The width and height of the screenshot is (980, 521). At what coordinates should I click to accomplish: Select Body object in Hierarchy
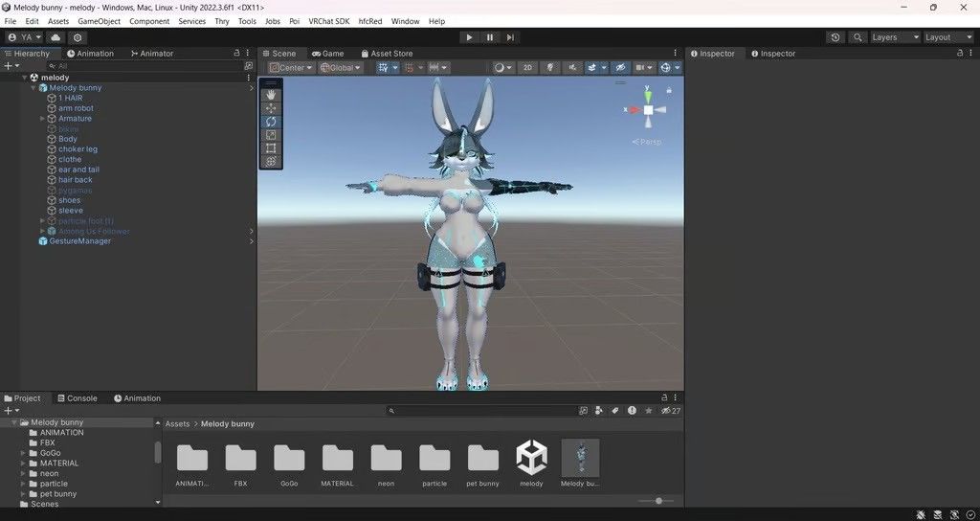[68, 140]
